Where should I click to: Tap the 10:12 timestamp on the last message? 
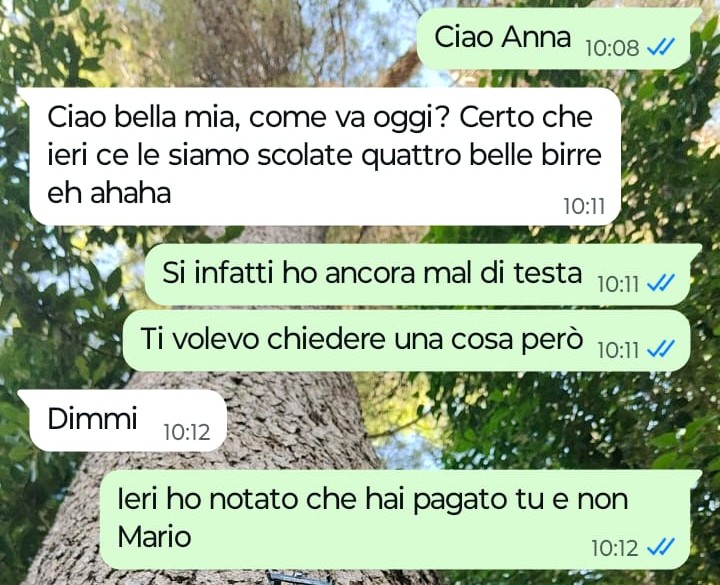click(614, 548)
